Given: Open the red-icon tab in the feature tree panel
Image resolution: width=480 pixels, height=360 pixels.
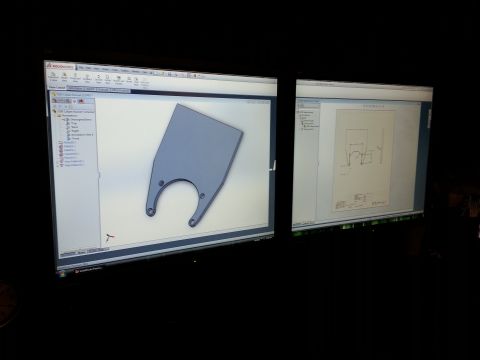Looking at the screenshot, I should click(81, 101).
